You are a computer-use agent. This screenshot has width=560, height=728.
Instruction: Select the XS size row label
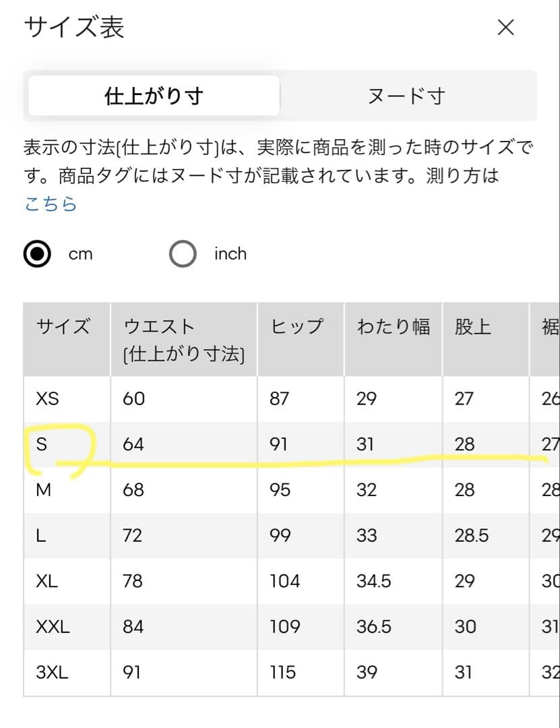47,398
